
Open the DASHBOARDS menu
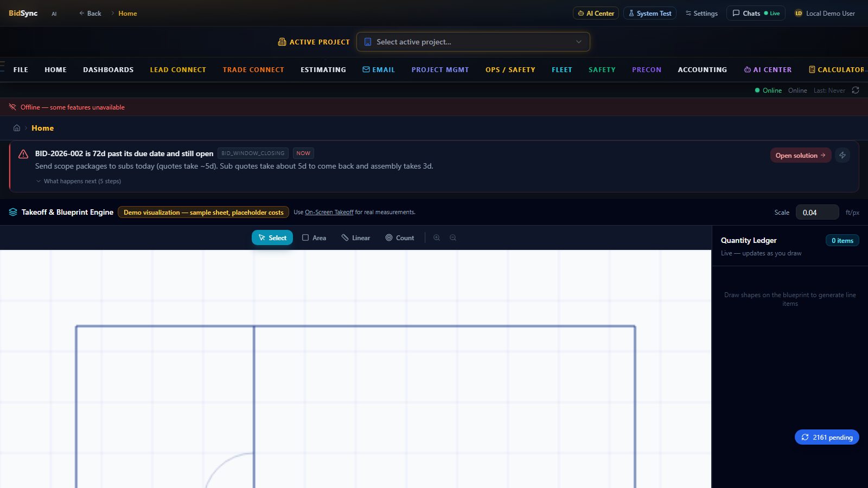click(108, 69)
